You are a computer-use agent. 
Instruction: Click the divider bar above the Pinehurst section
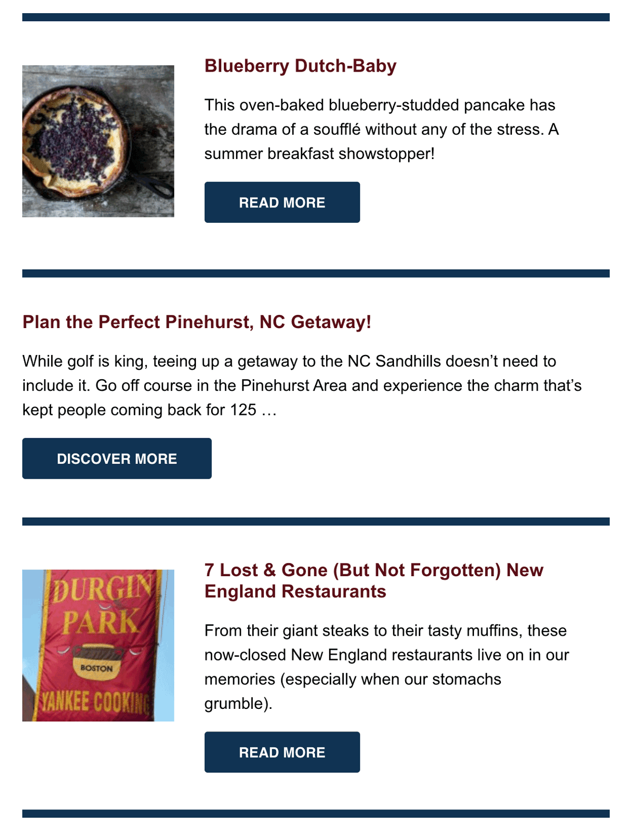[x=316, y=273]
